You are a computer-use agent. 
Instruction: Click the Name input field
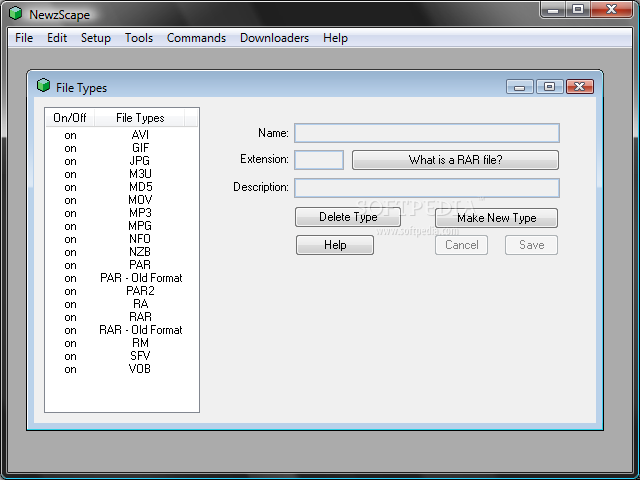pyautogui.click(x=427, y=133)
